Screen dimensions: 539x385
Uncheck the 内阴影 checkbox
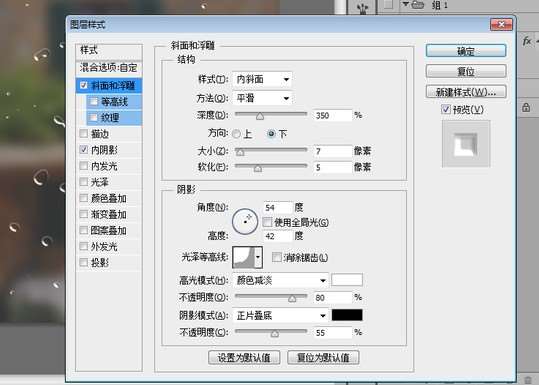[84, 150]
